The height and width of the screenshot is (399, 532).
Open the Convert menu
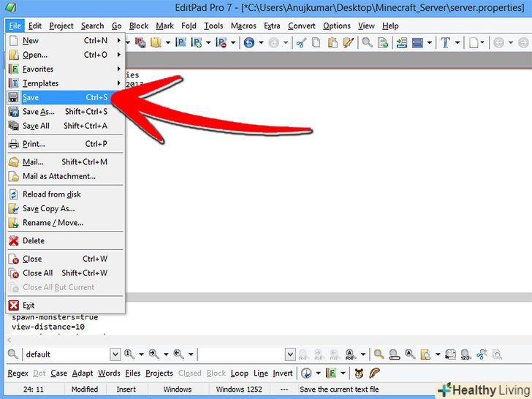302,26
